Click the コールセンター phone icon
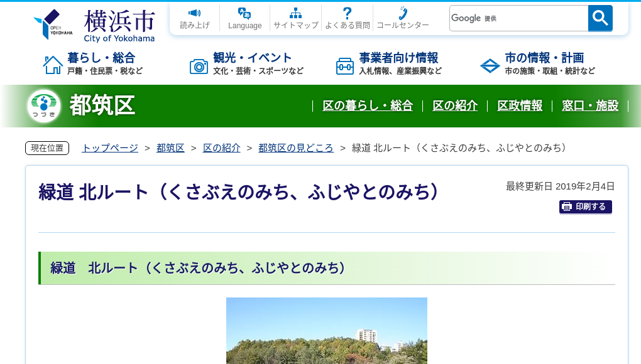The width and height of the screenshot is (641, 364). (x=403, y=13)
